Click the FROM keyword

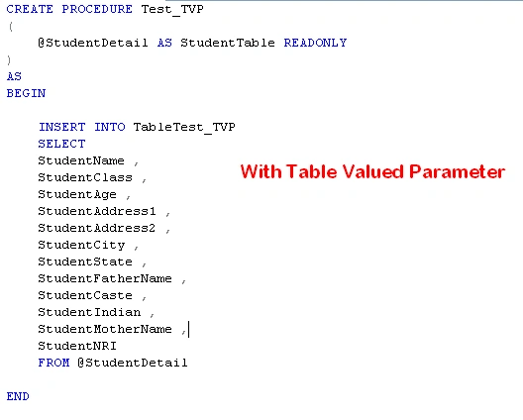(x=53, y=363)
